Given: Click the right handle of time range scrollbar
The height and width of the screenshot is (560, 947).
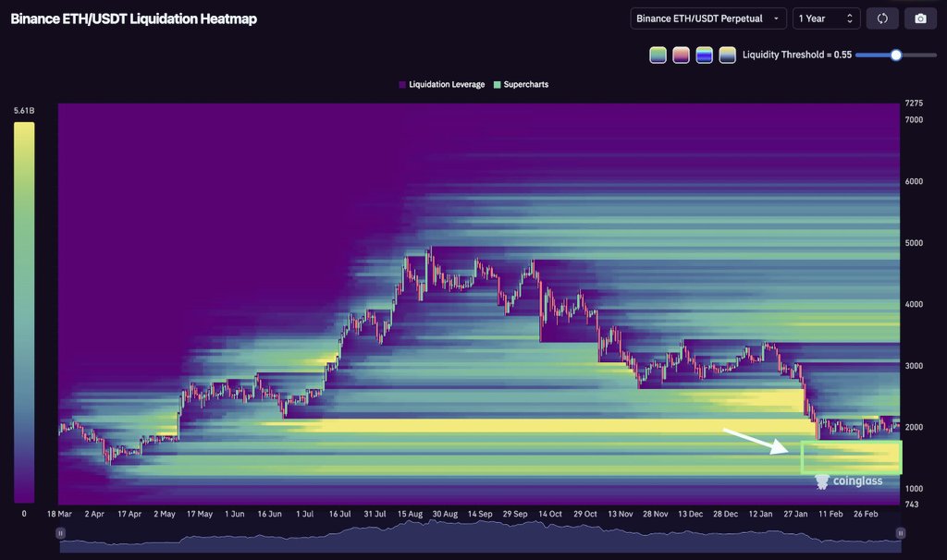Looking at the screenshot, I should click(x=901, y=533).
